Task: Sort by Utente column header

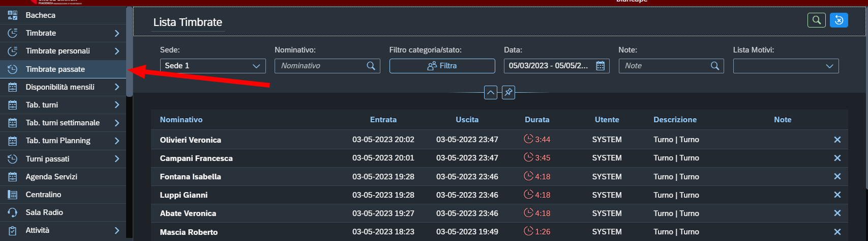Action: [607, 120]
